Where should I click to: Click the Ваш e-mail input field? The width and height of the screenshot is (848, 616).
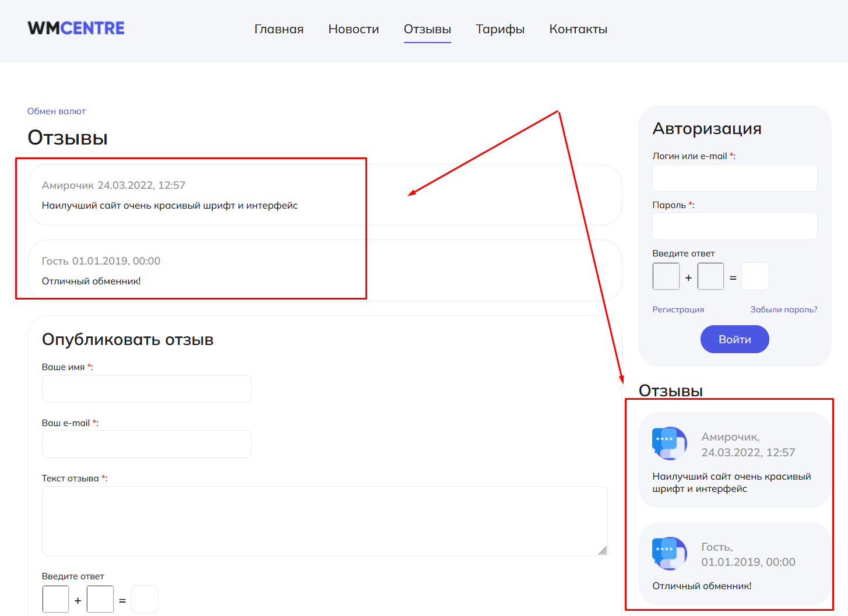[147, 444]
